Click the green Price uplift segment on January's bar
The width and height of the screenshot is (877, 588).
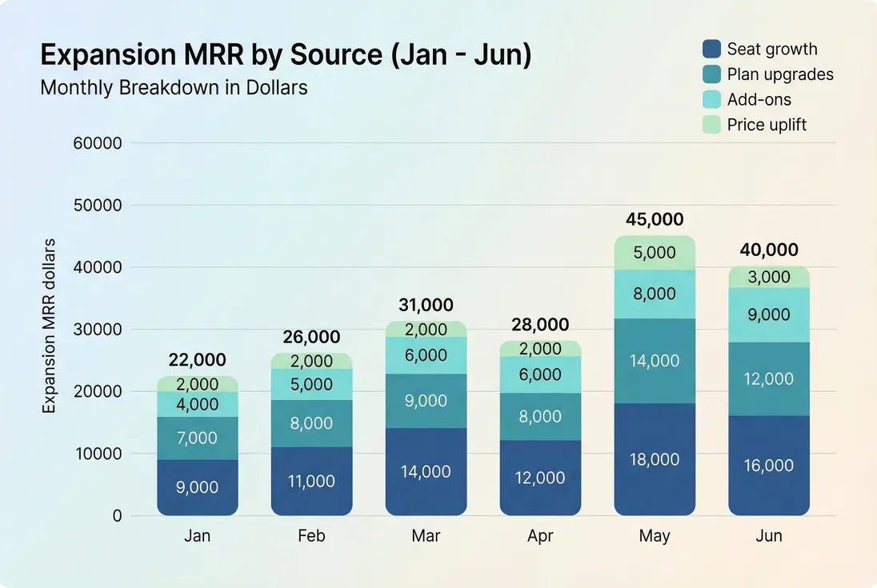197,384
